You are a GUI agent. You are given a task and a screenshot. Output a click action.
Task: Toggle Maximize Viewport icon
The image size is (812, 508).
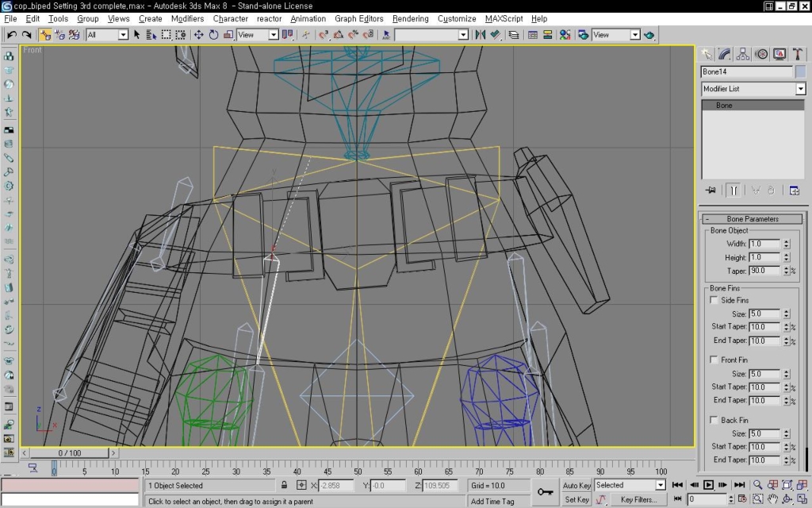[802, 499]
